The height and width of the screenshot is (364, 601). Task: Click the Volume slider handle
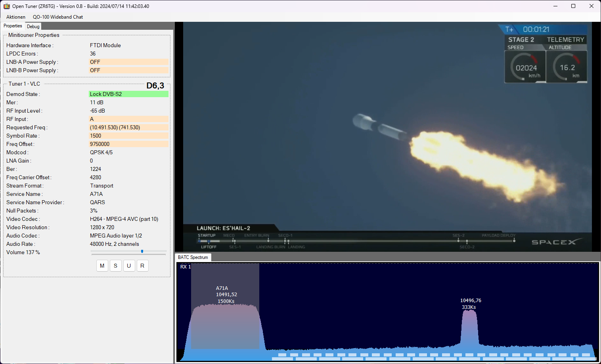(142, 251)
